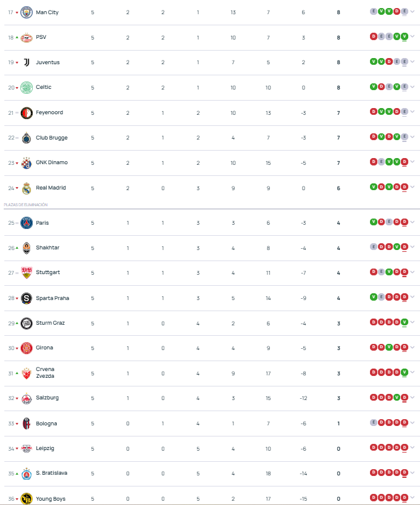Expand the Club Brugge row details
420x505 pixels.
[x=413, y=137]
